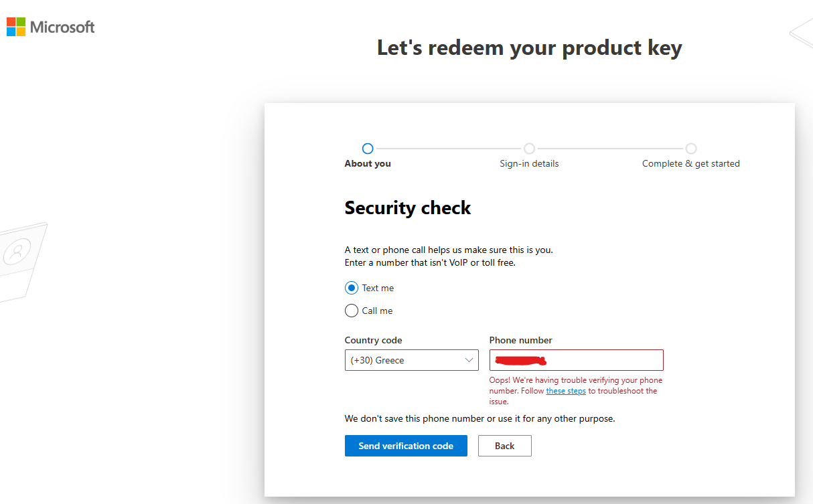This screenshot has height=504, width=813.
Task: Jump to Complete & get started label
Action: tap(691, 163)
